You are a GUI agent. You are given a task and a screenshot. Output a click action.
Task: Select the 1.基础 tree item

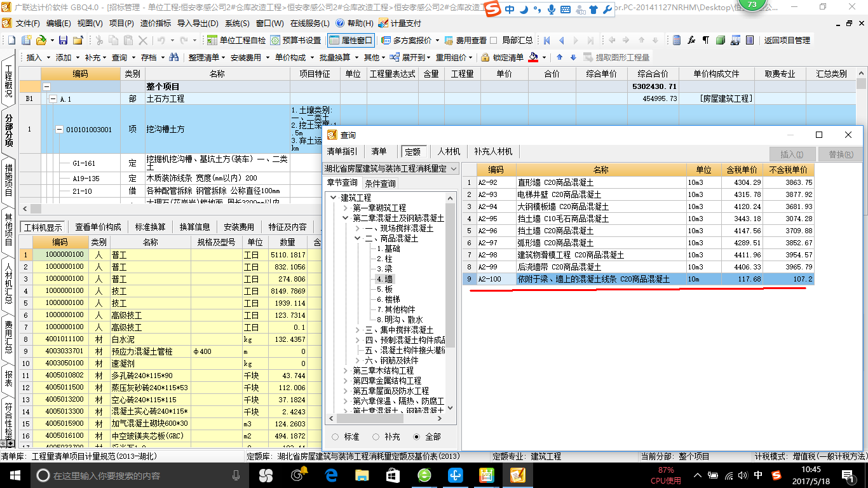pyautogui.click(x=388, y=248)
